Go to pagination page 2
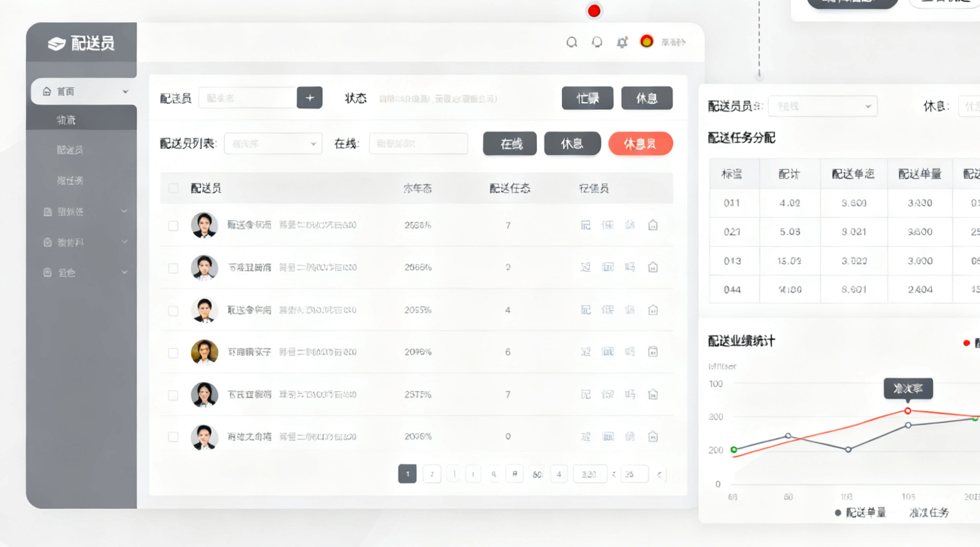 tap(432, 474)
